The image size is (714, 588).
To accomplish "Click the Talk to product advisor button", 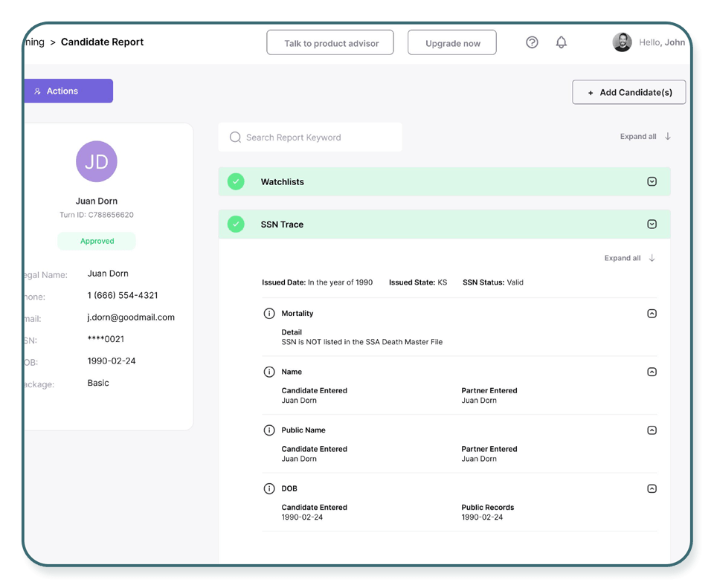I will [329, 42].
